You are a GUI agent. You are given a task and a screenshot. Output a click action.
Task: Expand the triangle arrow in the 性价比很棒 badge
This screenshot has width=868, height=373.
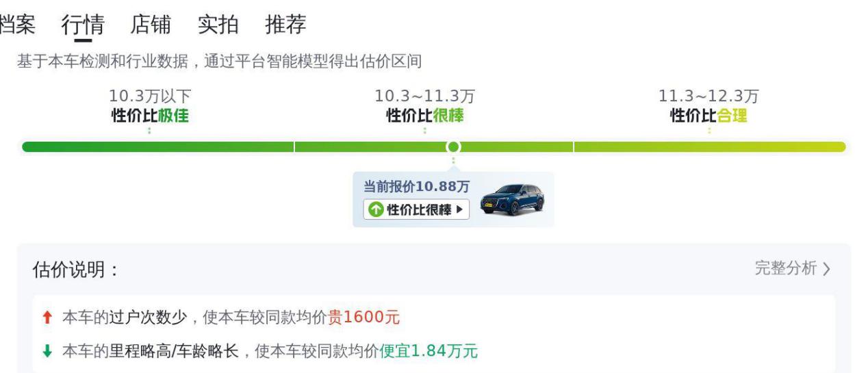coord(459,210)
